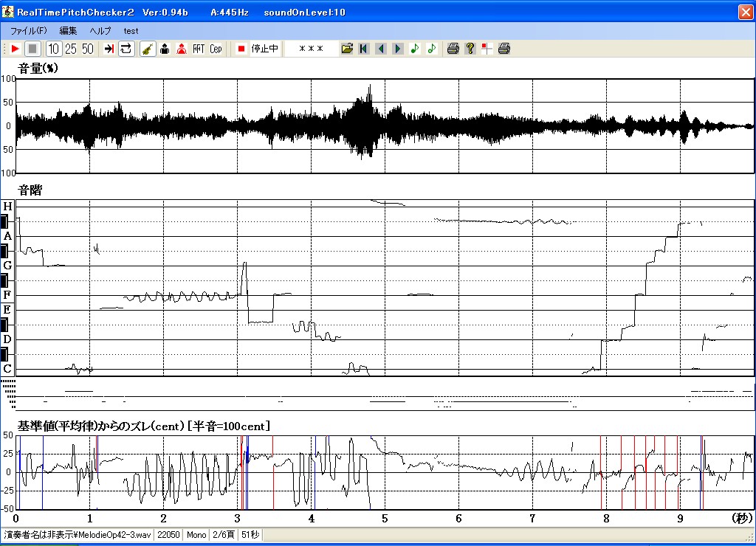
Task: Open the ファイル(F) menu
Action: [29, 31]
